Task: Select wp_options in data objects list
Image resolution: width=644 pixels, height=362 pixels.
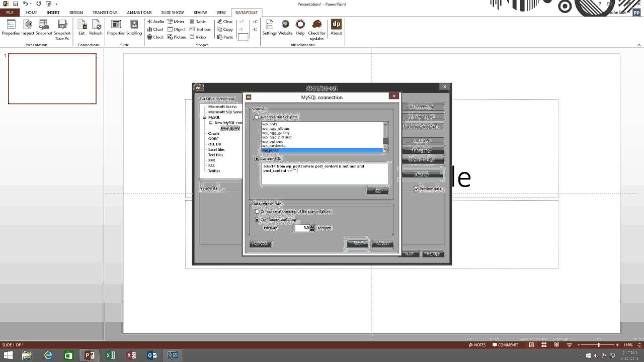Action: pyautogui.click(x=272, y=142)
